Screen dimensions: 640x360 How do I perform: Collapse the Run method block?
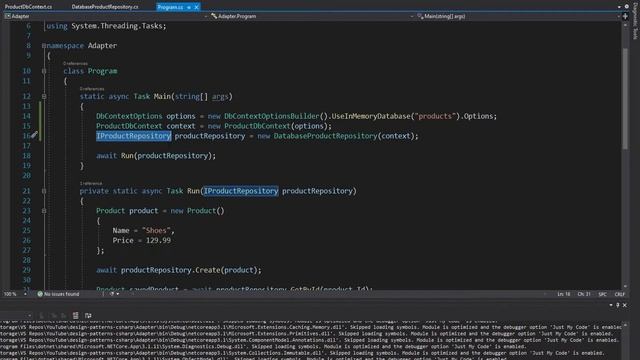[44, 191]
